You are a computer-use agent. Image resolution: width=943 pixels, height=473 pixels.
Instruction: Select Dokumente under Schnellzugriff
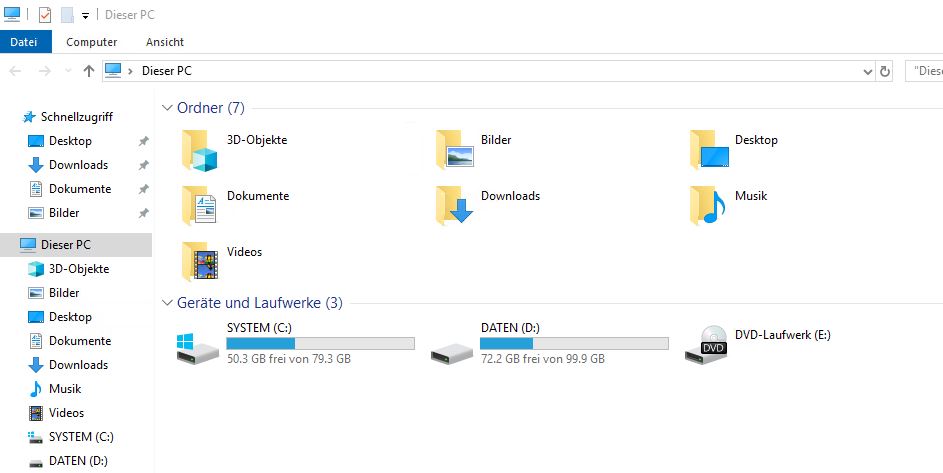pos(80,189)
